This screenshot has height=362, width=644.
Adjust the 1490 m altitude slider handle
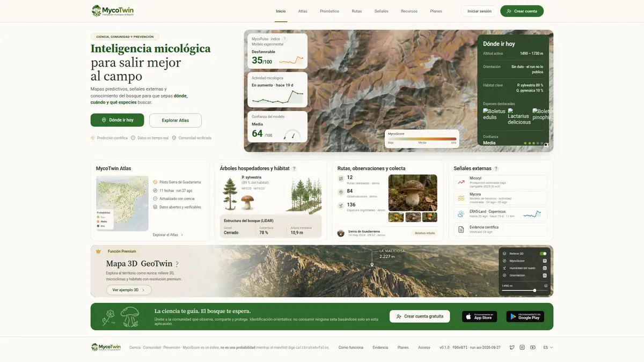(535, 291)
